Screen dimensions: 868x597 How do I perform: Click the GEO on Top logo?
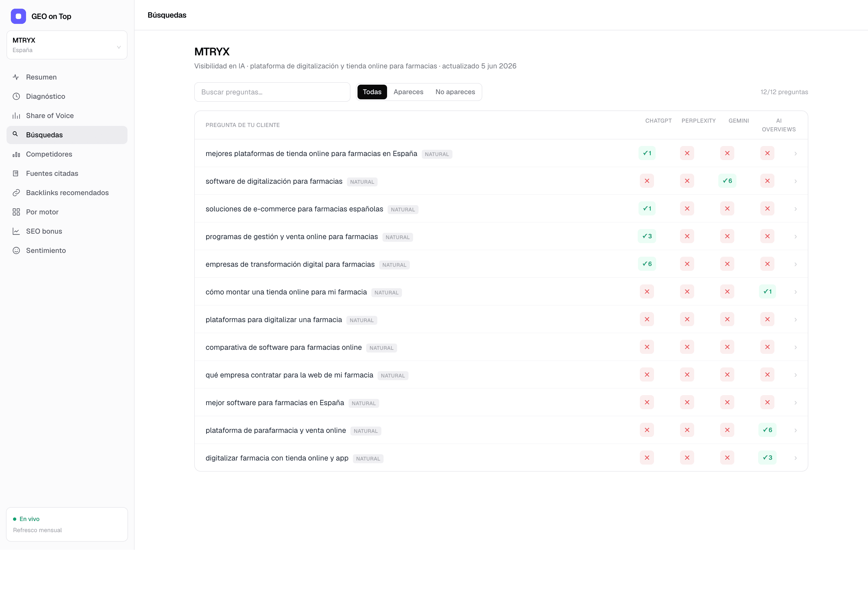point(18,17)
